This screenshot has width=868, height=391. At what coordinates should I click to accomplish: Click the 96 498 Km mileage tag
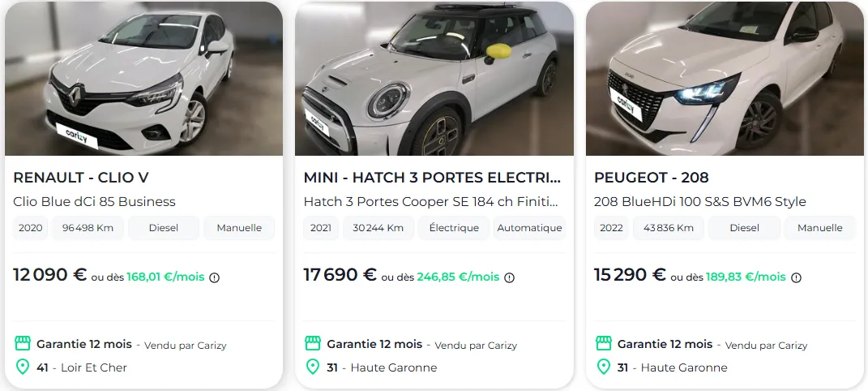coord(88,228)
